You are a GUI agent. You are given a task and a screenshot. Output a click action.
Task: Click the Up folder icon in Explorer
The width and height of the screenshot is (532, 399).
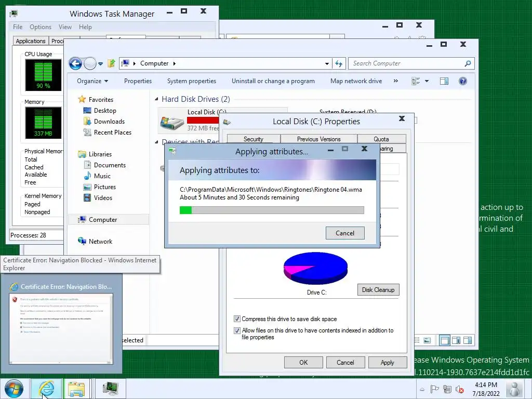(x=111, y=63)
